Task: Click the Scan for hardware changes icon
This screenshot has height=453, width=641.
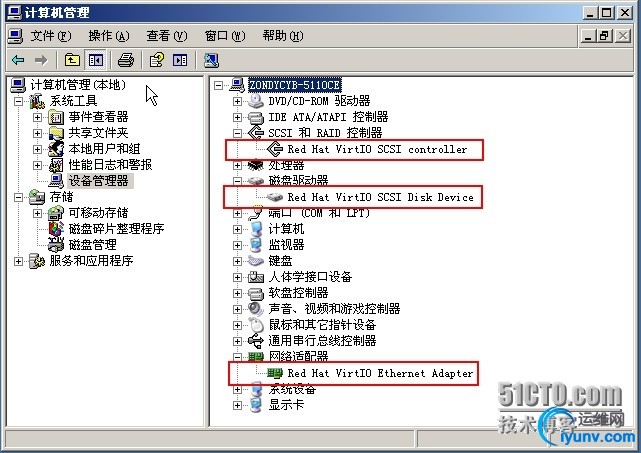Action: pyautogui.click(x=211, y=61)
